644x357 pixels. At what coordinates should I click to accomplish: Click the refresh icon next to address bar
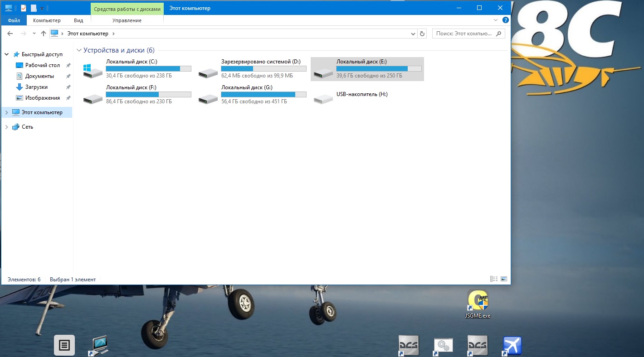pyautogui.click(x=423, y=34)
